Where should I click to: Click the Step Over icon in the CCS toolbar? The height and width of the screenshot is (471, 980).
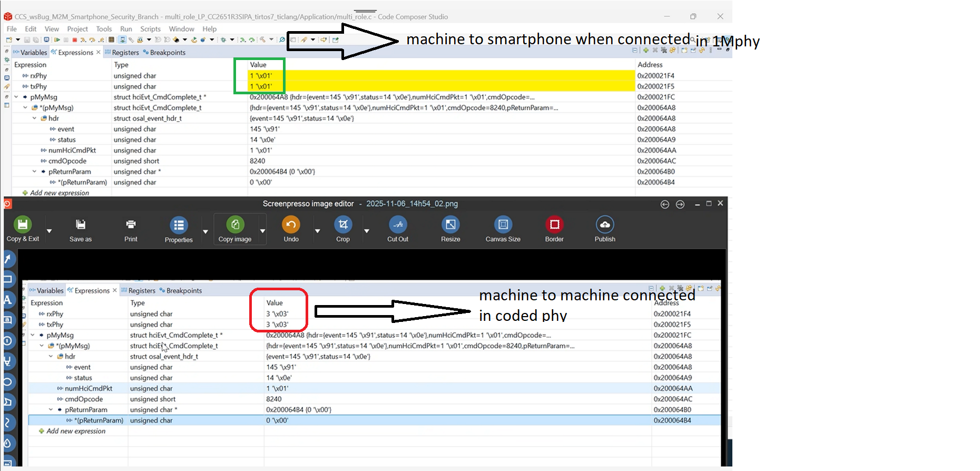[92, 40]
